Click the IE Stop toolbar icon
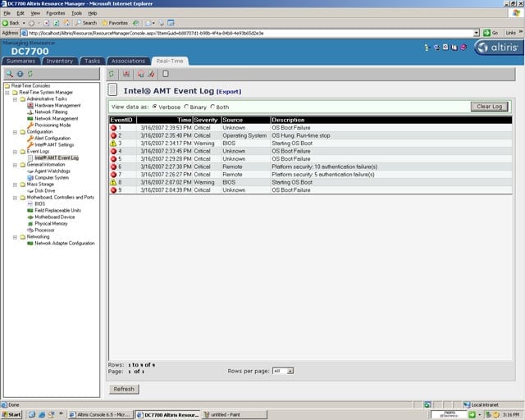Screen dimensions: 525x420 coord(47,23)
